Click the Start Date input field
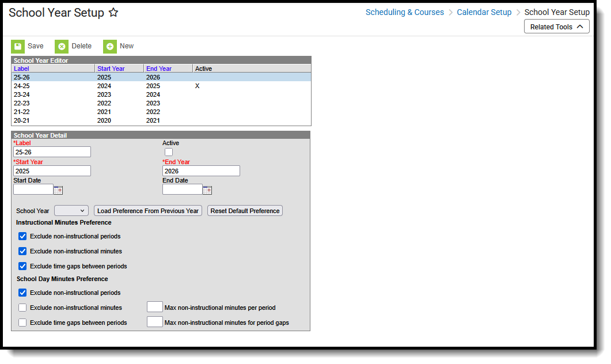Viewport: 611px width, 364px height. click(x=33, y=190)
